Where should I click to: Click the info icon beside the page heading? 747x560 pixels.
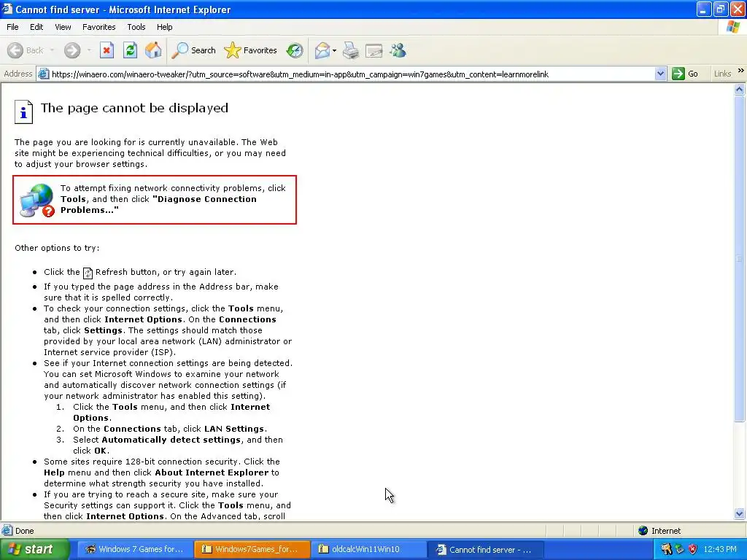(x=23, y=112)
